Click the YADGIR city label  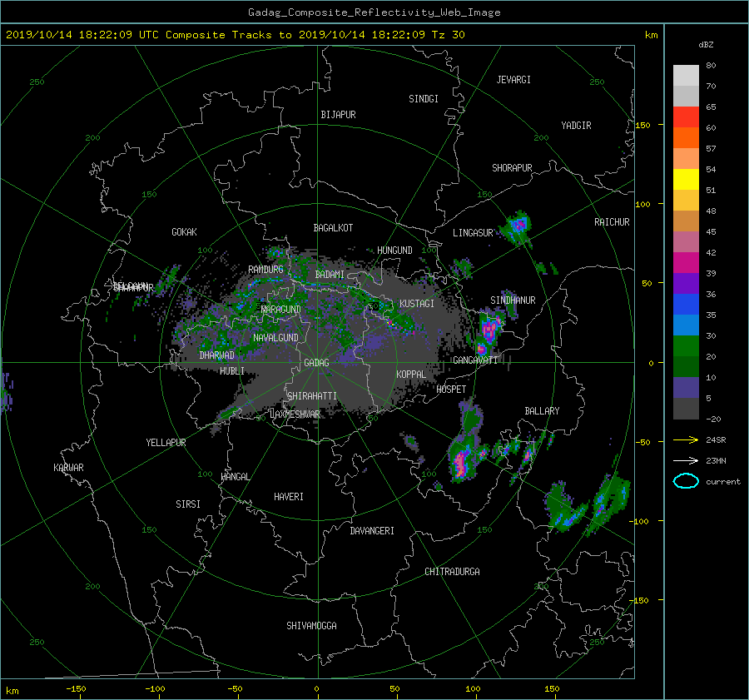[576, 126]
